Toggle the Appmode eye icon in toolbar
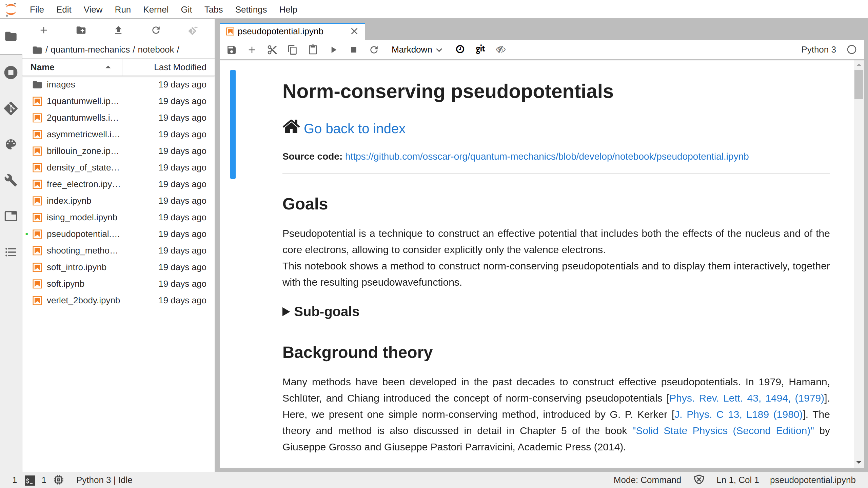This screenshot has width=868, height=488. [500, 49]
